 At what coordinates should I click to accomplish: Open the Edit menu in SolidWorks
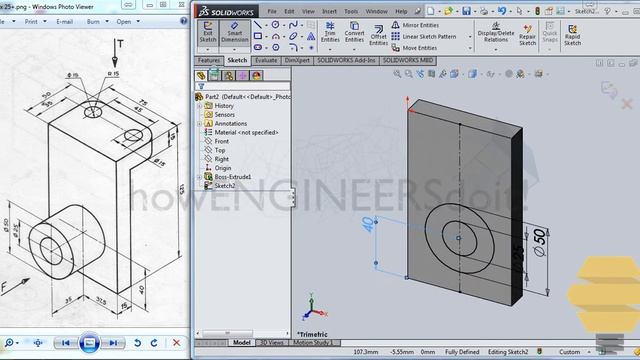[289, 11]
